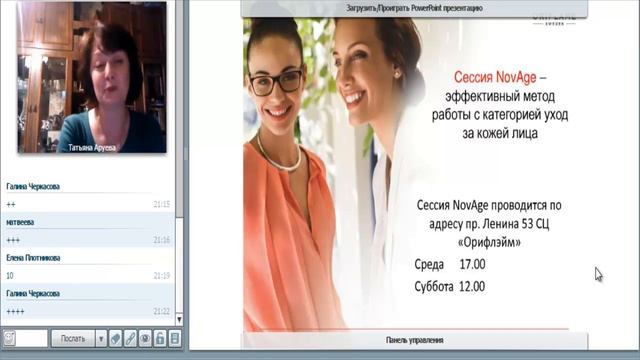Click the Суббота 12.00 schedule line

[450, 287]
